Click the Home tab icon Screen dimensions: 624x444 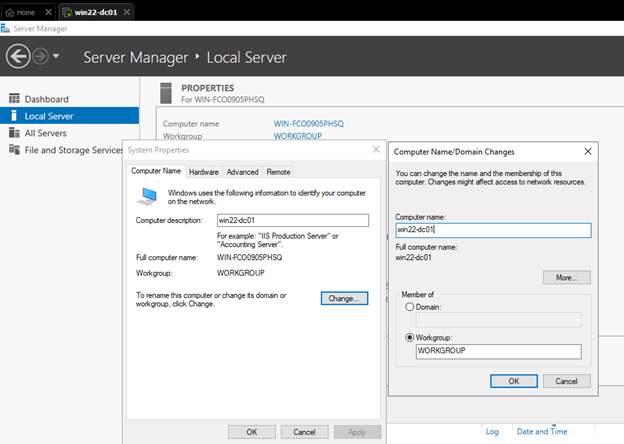point(10,12)
